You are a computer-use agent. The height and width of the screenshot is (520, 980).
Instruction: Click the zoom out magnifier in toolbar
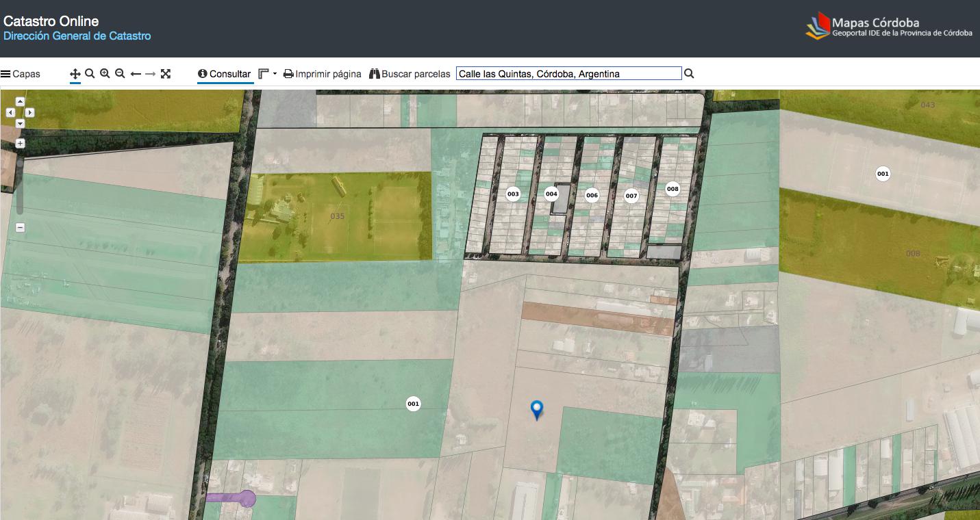[120, 73]
